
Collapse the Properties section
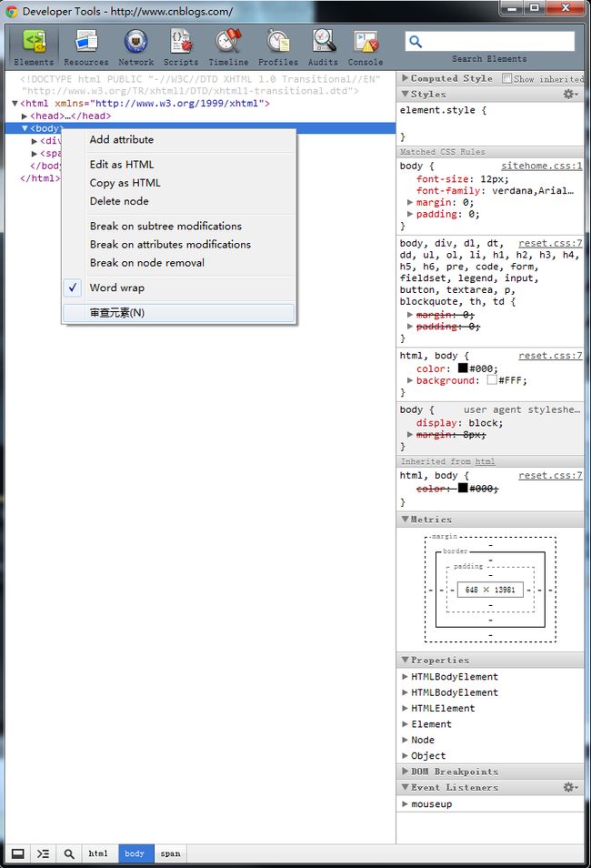pyautogui.click(x=406, y=660)
